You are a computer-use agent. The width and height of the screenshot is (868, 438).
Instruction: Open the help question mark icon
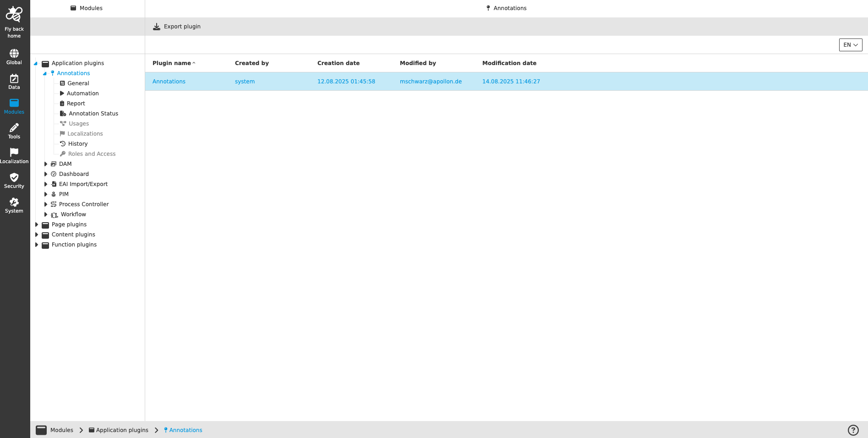point(853,430)
